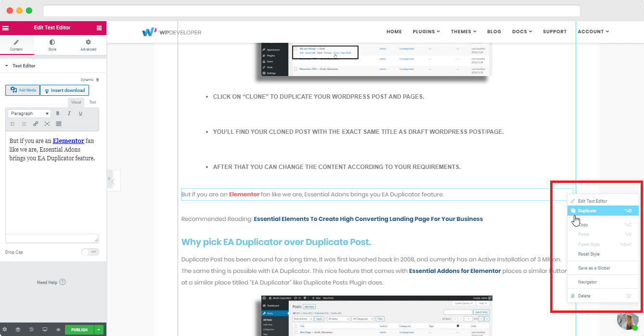Apply italic formatting in text editor
Screen dimensions: 644x336
[69, 114]
